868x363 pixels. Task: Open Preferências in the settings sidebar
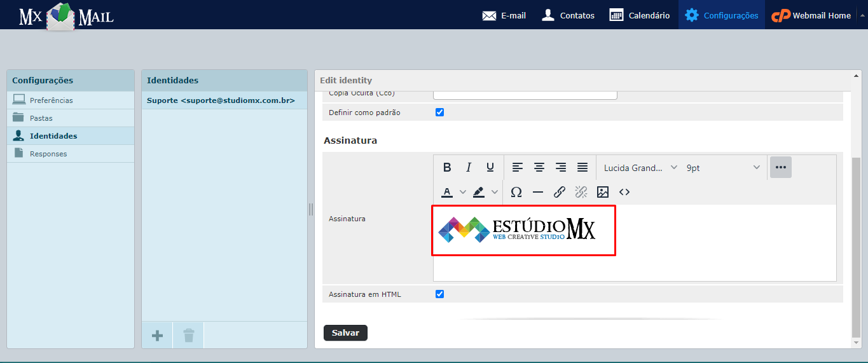tap(51, 100)
